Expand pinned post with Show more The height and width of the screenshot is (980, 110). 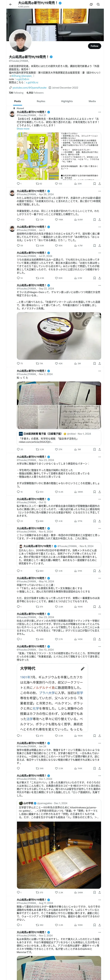(23, 129)
